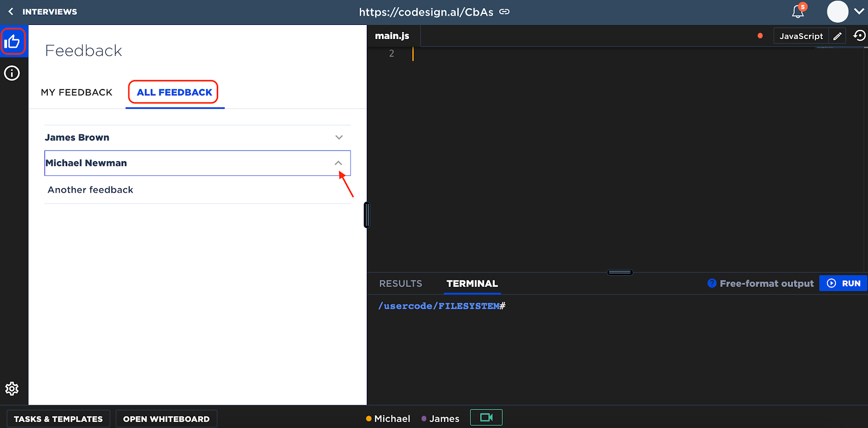Click the vertical panel divider handle

[367, 215]
